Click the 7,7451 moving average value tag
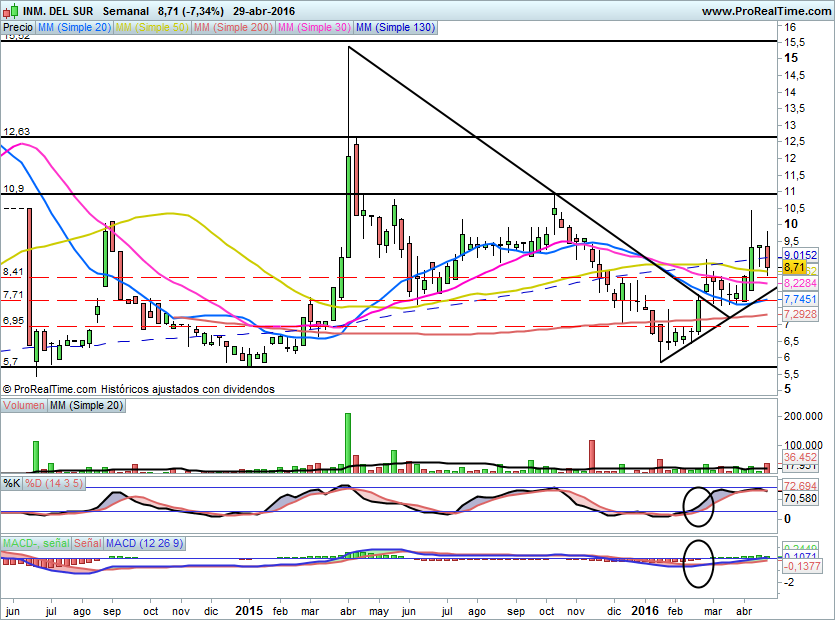The width and height of the screenshot is (835, 620). 800,299
